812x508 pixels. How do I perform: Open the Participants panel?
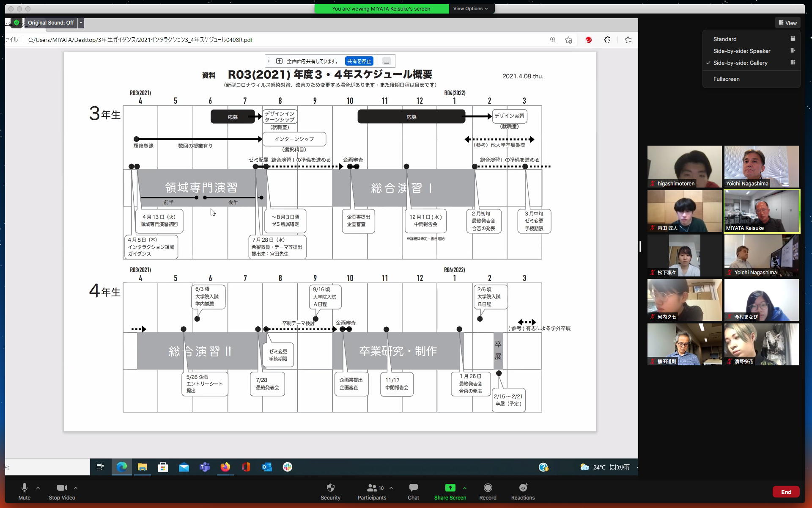pyautogui.click(x=372, y=491)
